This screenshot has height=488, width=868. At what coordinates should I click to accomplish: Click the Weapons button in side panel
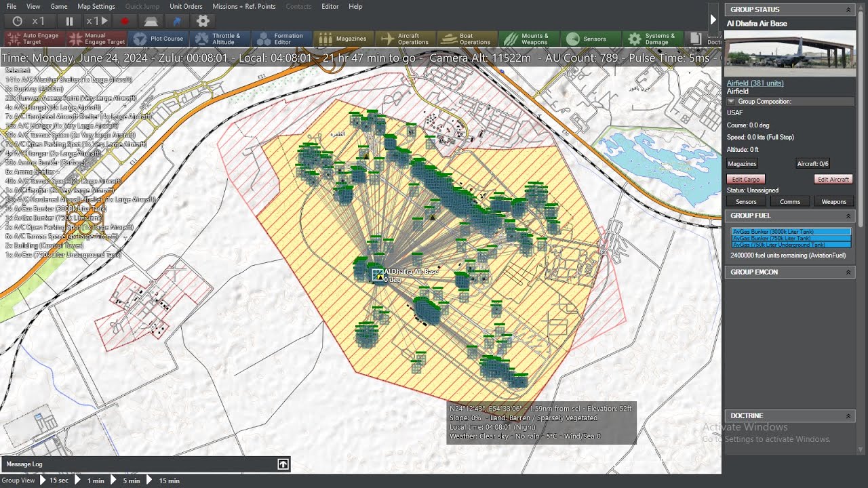pyautogui.click(x=833, y=201)
